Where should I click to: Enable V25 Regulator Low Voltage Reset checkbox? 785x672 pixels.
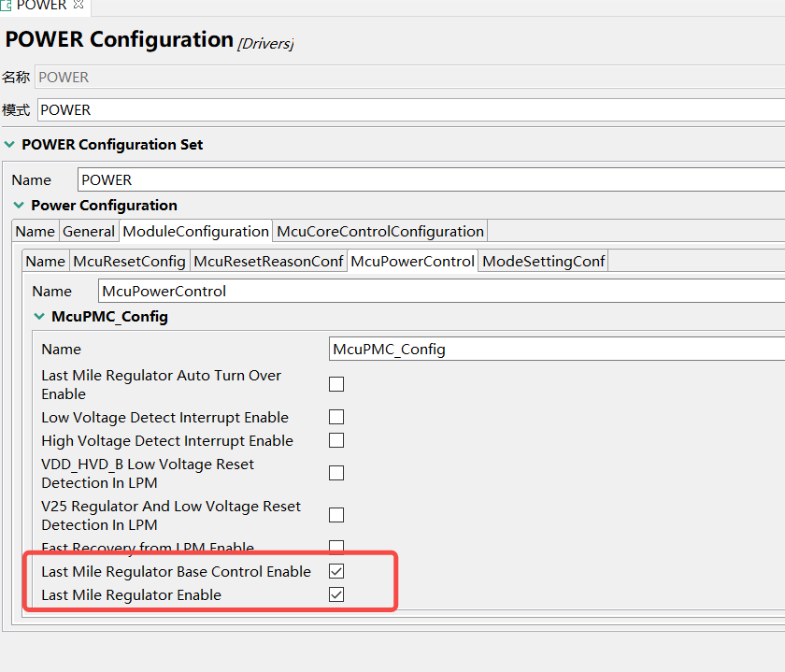pyautogui.click(x=336, y=515)
